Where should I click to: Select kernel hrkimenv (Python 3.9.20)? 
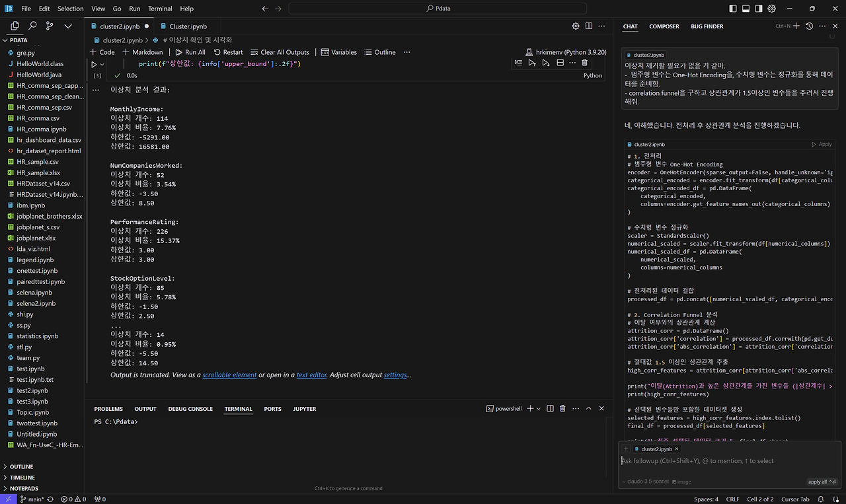point(565,52)
